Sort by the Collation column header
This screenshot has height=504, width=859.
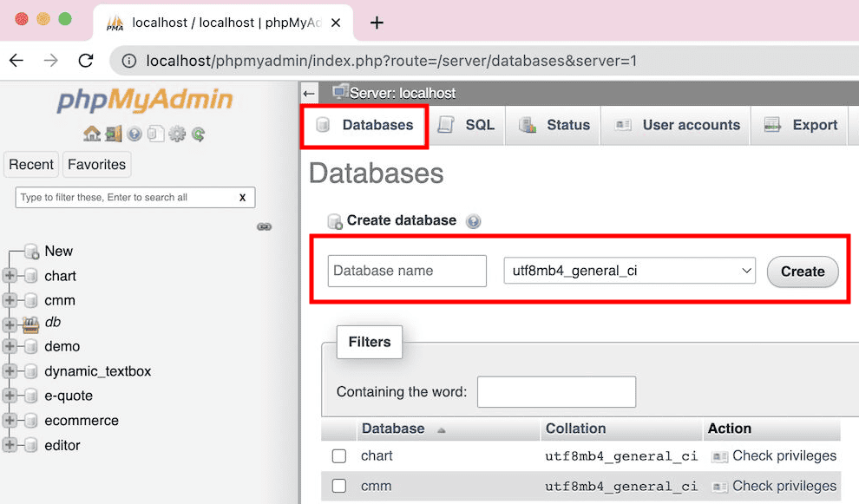pos(576,429)
